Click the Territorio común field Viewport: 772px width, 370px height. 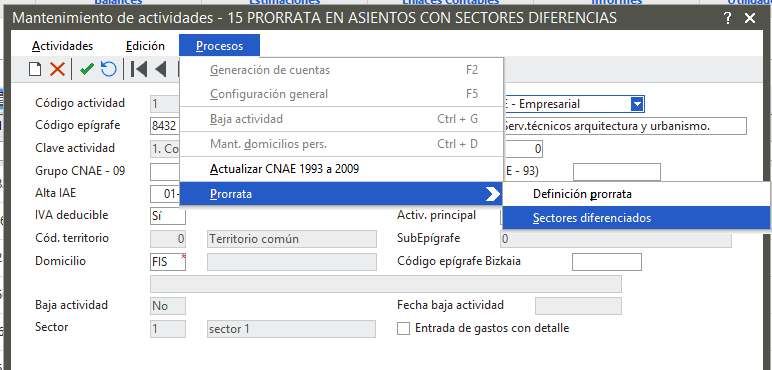click(291, 239)
